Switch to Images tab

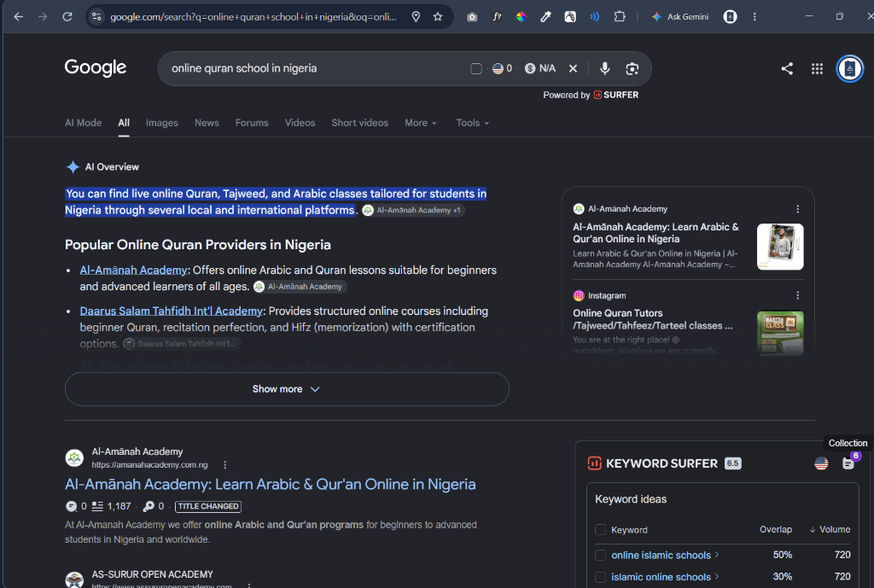[161, 123]
